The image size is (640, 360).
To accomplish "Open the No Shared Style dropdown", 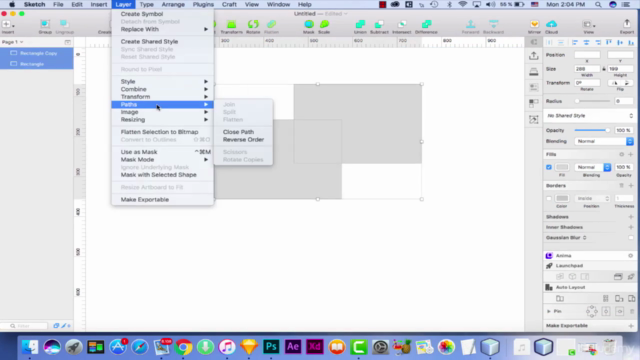I will pyautogui.click(x=589, y=116).
